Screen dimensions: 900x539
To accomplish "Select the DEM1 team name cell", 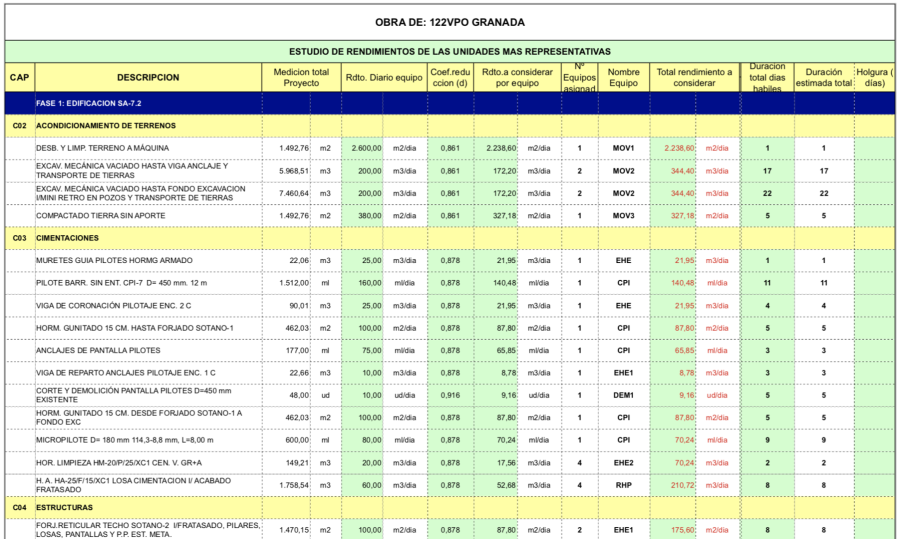I will point(623,395).
